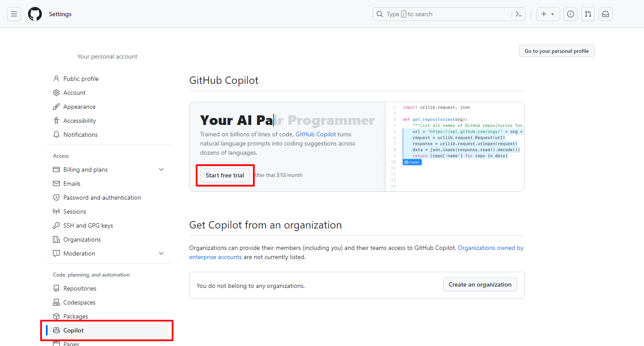Click the Copilot icon in sidebar
Screen dimensions: 644x346
[x=56, y=330]
